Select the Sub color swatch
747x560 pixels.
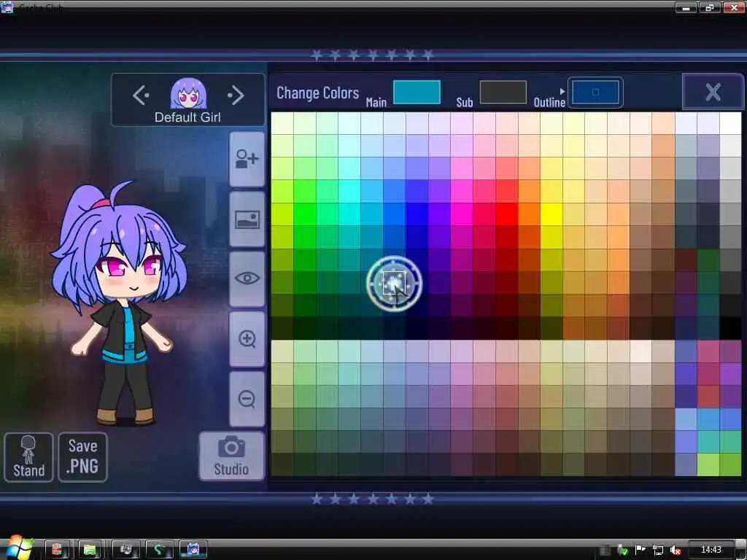click(x=503, y=92)
